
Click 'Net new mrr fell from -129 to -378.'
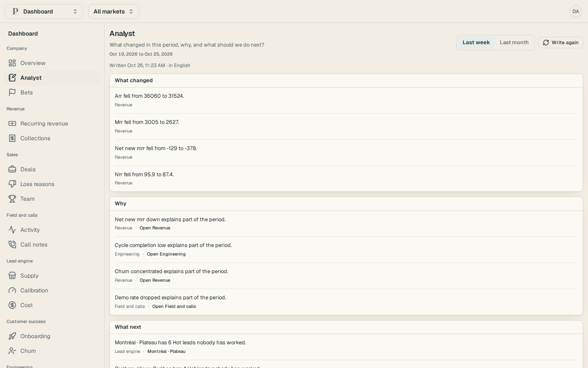156,148
